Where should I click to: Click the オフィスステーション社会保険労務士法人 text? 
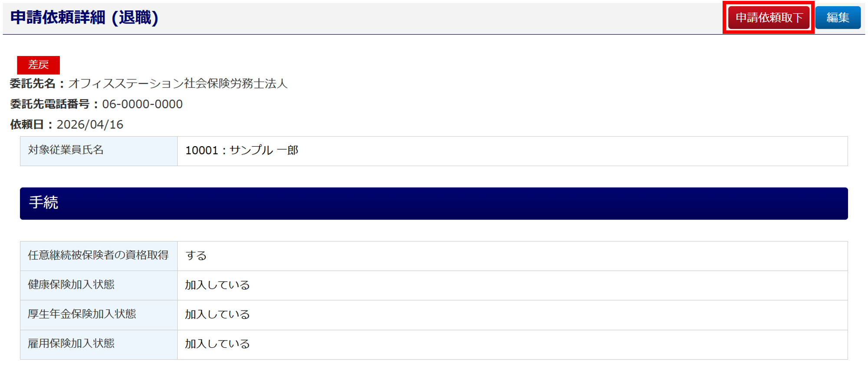(x=178, y=83)
